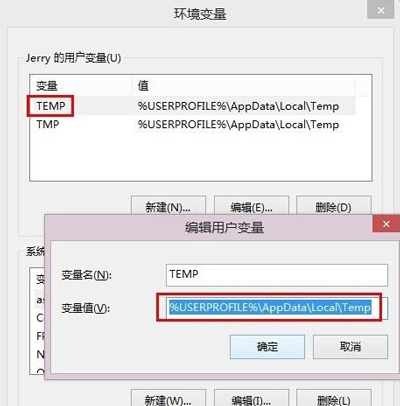This screenshot has height=406, width=400.
Task: Click empty area of user variables list
Action: coord(200,157)
